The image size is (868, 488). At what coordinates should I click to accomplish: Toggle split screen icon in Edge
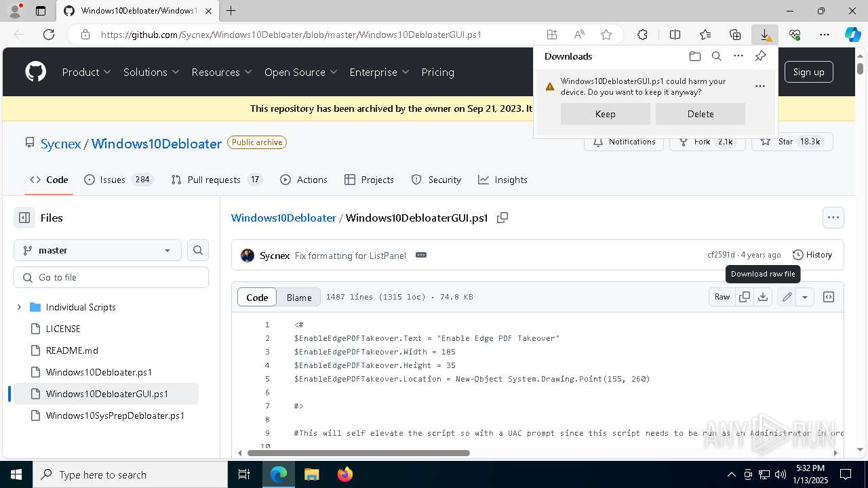point(675,35)
